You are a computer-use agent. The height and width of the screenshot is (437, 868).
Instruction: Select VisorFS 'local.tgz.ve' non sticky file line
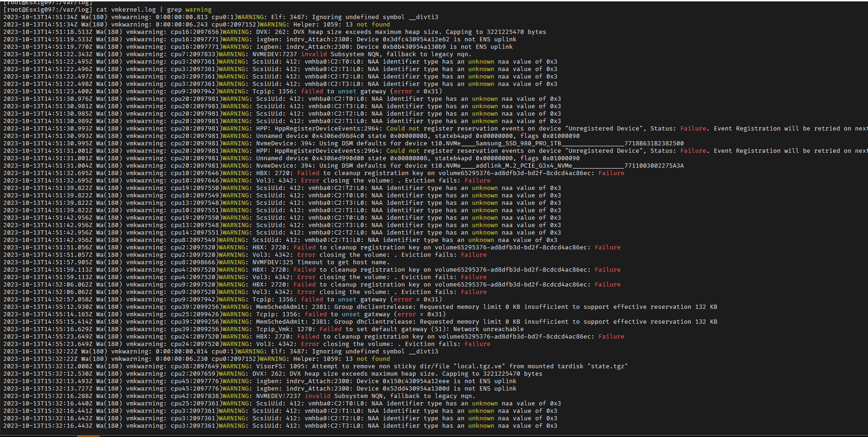click(x=316, y=366)
